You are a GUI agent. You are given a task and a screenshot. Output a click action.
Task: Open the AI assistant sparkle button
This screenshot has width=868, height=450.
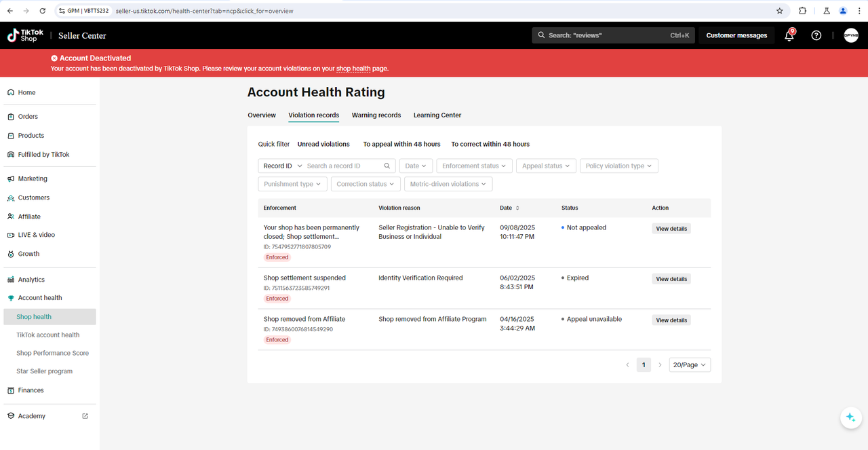[850, 417]
